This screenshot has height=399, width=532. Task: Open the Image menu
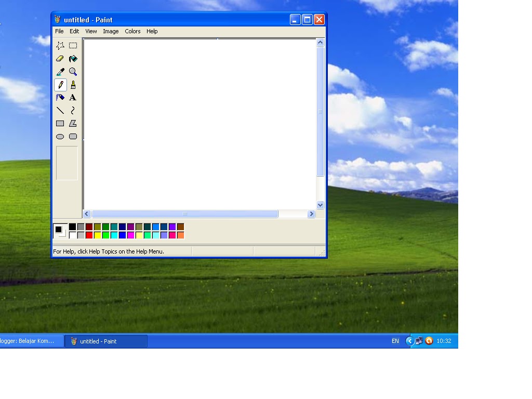pos(111,31)
